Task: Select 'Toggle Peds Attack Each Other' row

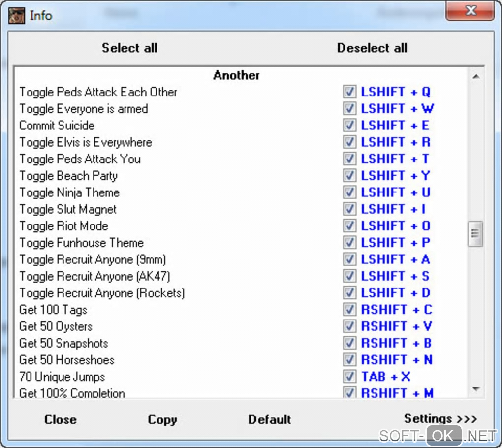Action: click(98, 92)
